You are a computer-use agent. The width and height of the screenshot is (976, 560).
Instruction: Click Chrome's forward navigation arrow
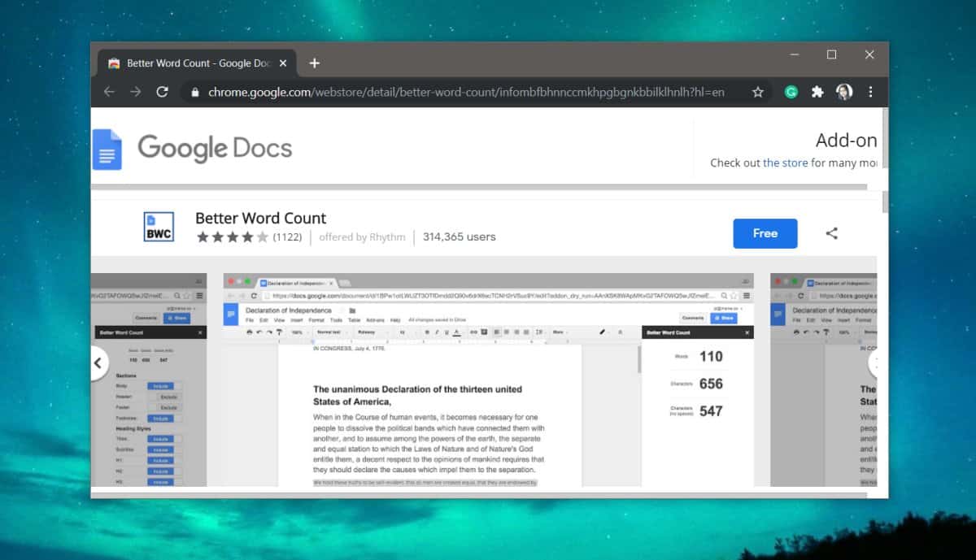135,92
